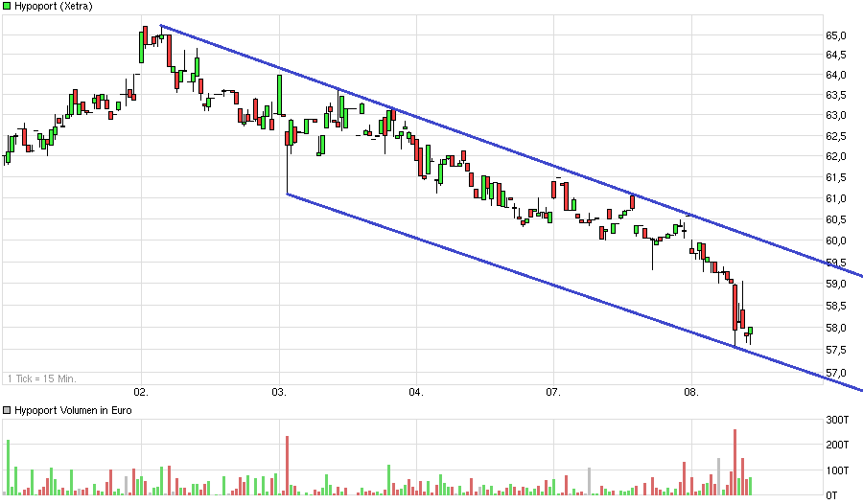The width and height of the screenshot is (863, 504).
Task: Click the 200T volume axis label
Action: (x=838, y=445)
